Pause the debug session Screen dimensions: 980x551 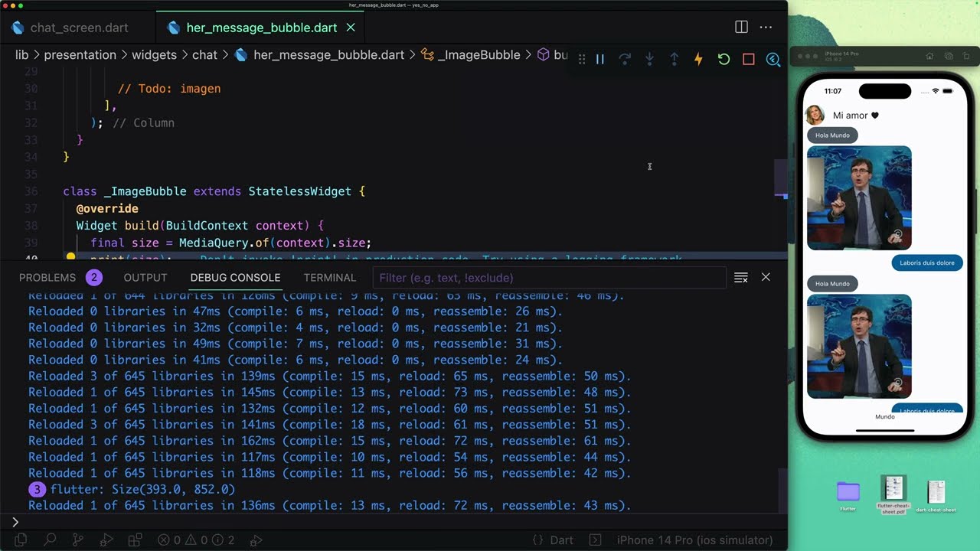click(600, 59)
